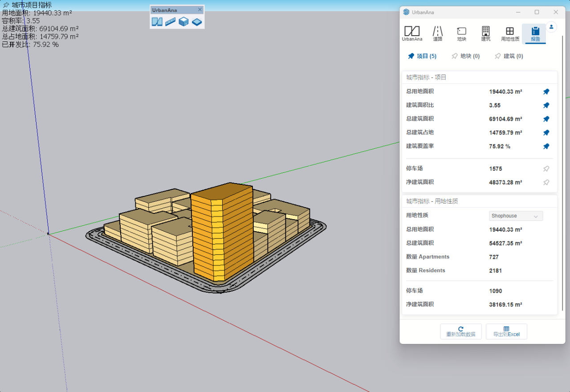Switch to the 建筑 (0) tab
This screenshot has width=570, height=392.
[x=509, y=56]
